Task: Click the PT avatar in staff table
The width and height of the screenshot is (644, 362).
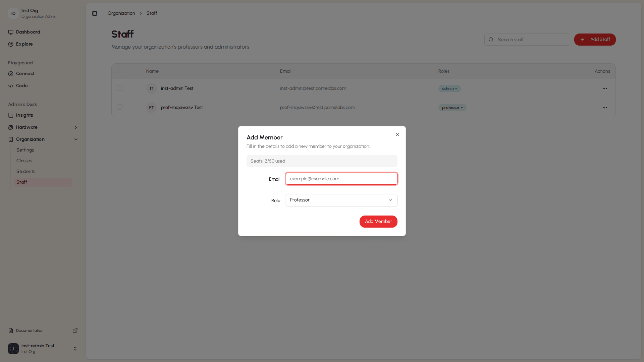Action: click(152, 108)
